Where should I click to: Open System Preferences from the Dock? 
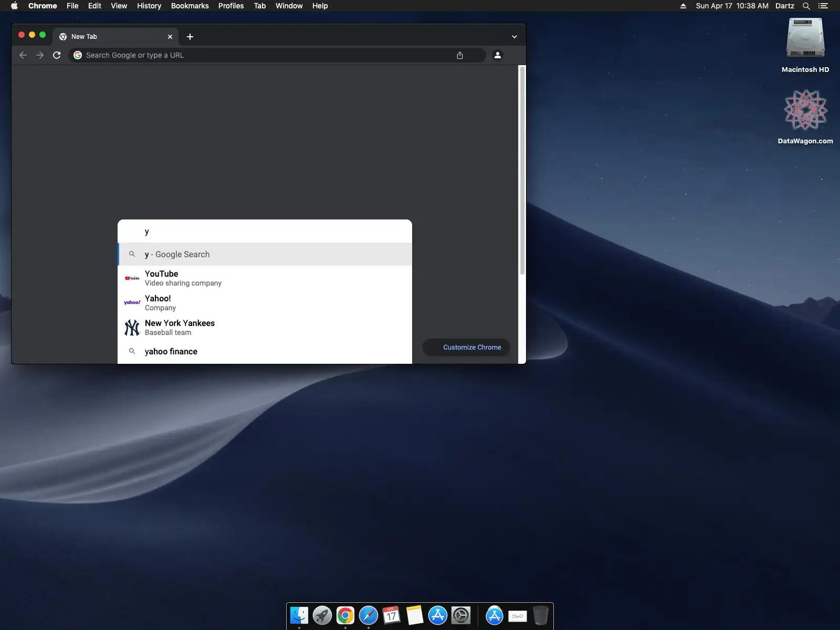461,615
